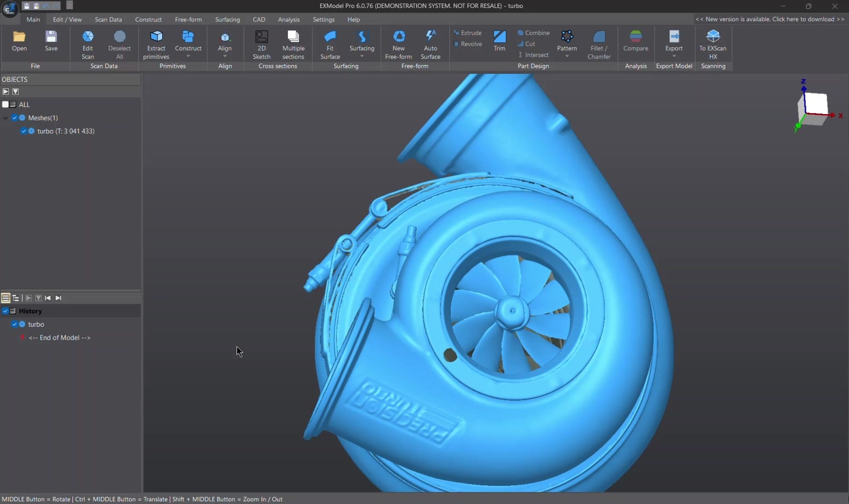
Task: Uncheck the Meshes(1) visibility checkbox
Action: [14, 118]
